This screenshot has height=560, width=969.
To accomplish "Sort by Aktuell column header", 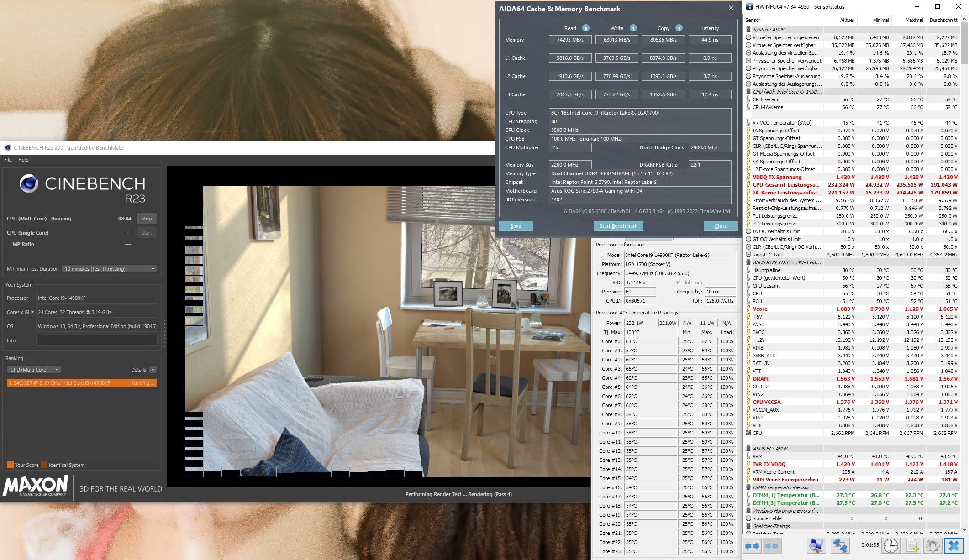I will pyautogui.click(x=840, y=20).
